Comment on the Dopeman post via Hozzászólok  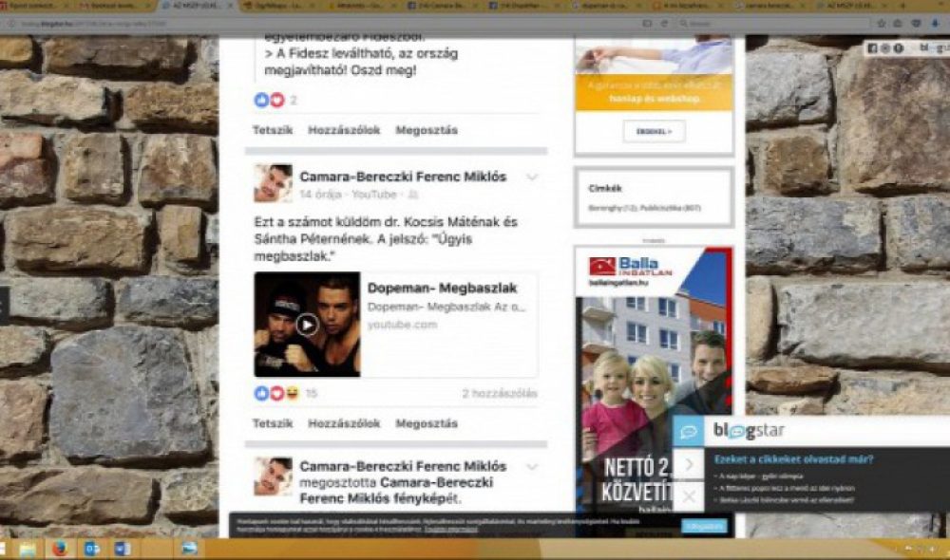344,423
